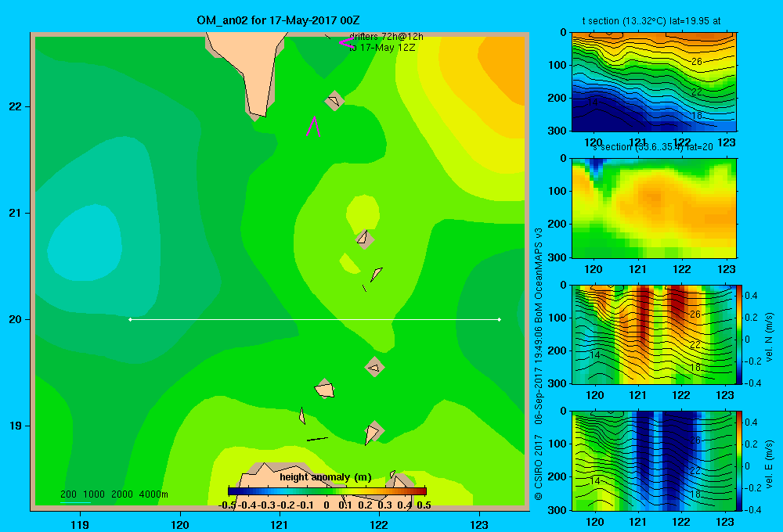Click the left endpoint of the white section line
This screenshot has height=532, width=783.
coord(130,319)
